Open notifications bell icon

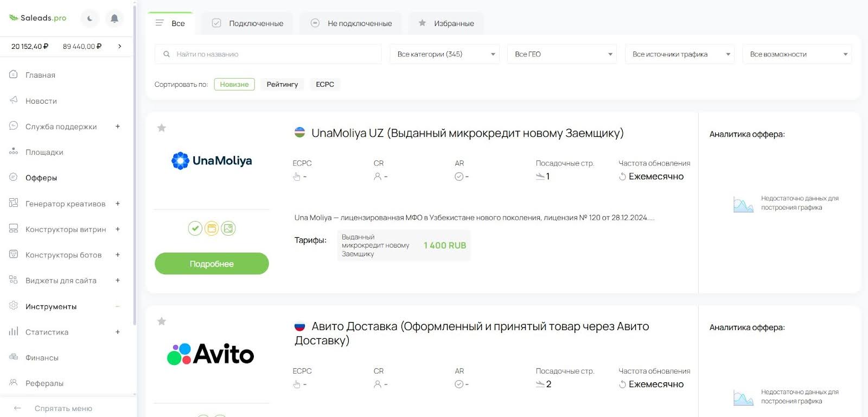tap(114, 18)
